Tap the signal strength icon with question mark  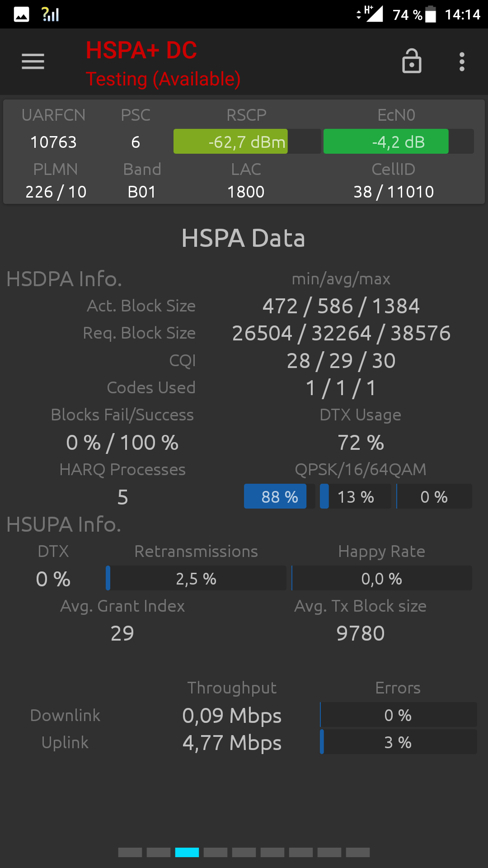click(50, 14)
